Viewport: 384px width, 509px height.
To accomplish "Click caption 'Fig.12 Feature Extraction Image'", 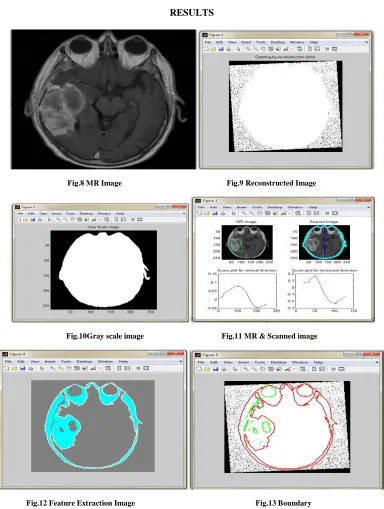I will (81, 503).
